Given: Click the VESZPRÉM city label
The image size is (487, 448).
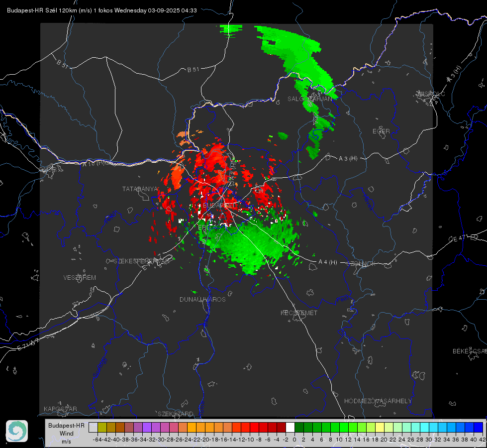Looking at the screenshot, I should [80, 278].
